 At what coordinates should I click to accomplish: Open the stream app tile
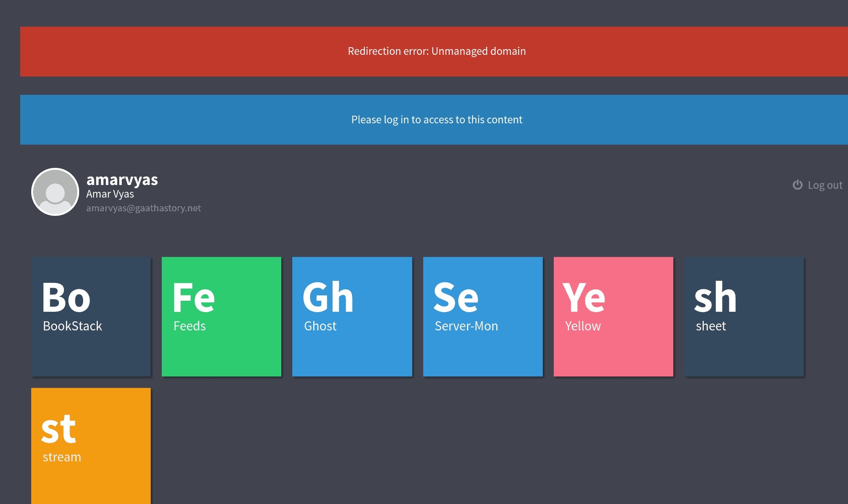pos(91,446)
